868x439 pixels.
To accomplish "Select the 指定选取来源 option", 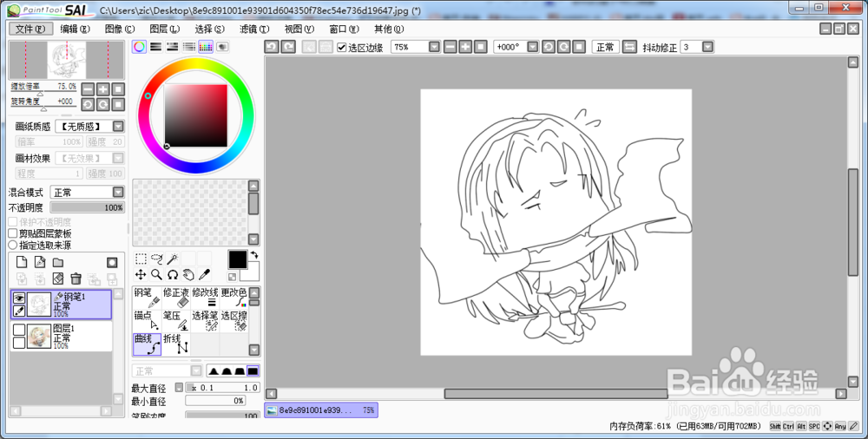I will 13,245.
